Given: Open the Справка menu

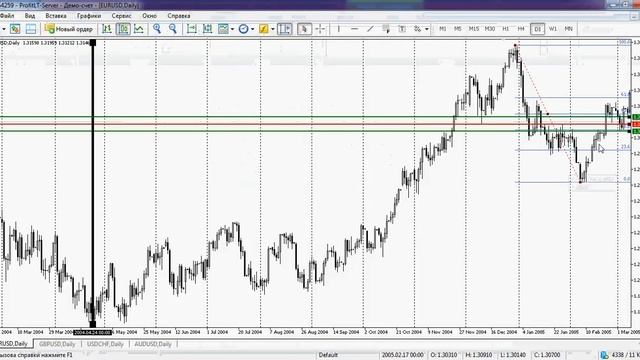Looking at the screenshot, I should 179,16.
